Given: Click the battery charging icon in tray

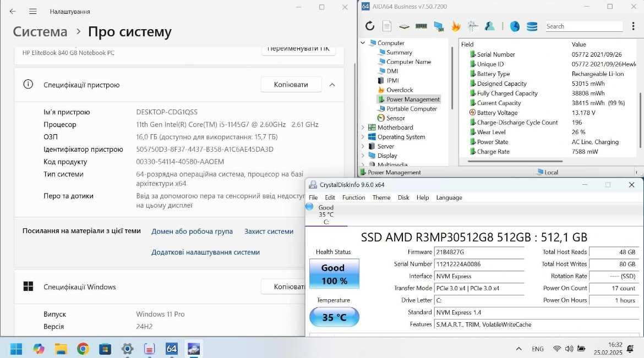Looking at the screenshot, I should [581, 349].
